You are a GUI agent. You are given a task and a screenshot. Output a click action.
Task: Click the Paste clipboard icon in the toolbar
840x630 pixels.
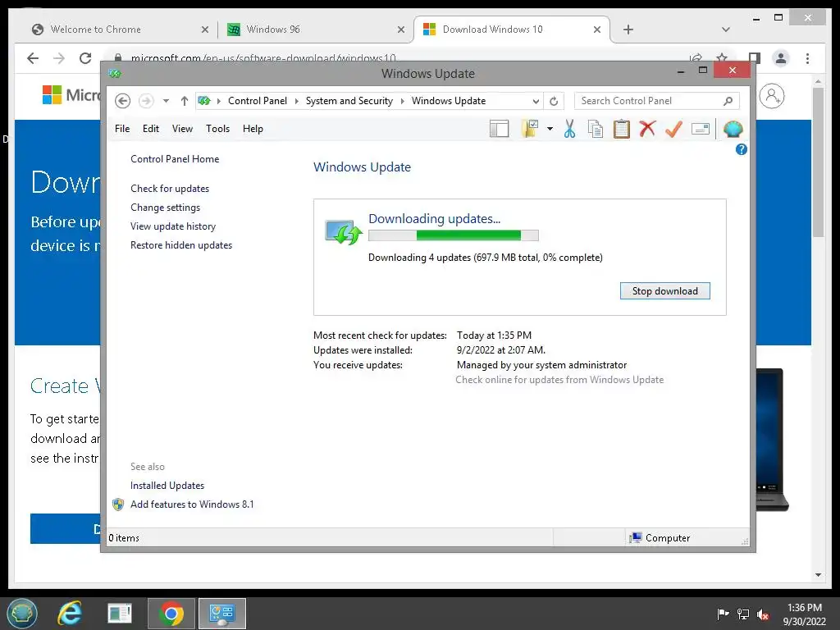622,129
